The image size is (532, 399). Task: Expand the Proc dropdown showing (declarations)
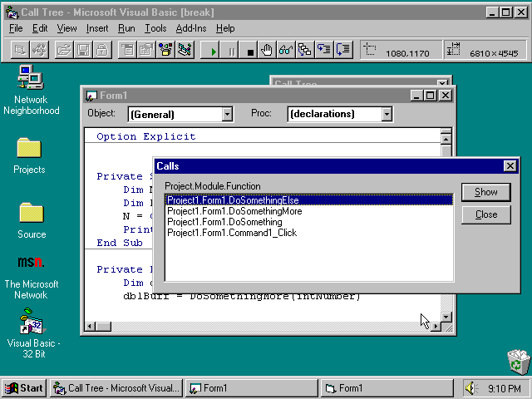[387, 114]
